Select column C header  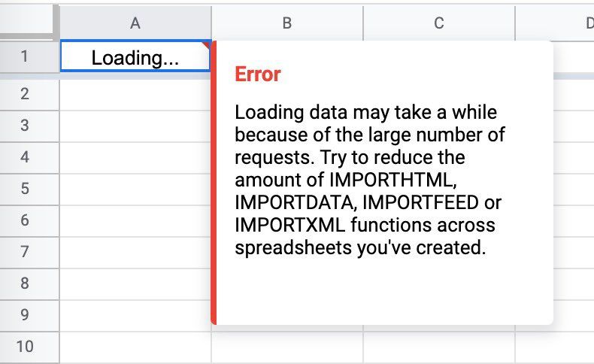pyautogui.click(x=438, y=23)
